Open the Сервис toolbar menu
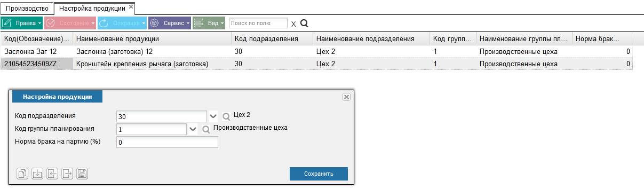 (169, 23)
